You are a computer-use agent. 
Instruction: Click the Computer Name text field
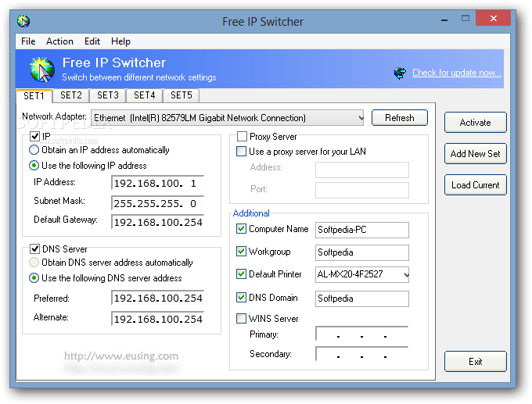point(362,230)
